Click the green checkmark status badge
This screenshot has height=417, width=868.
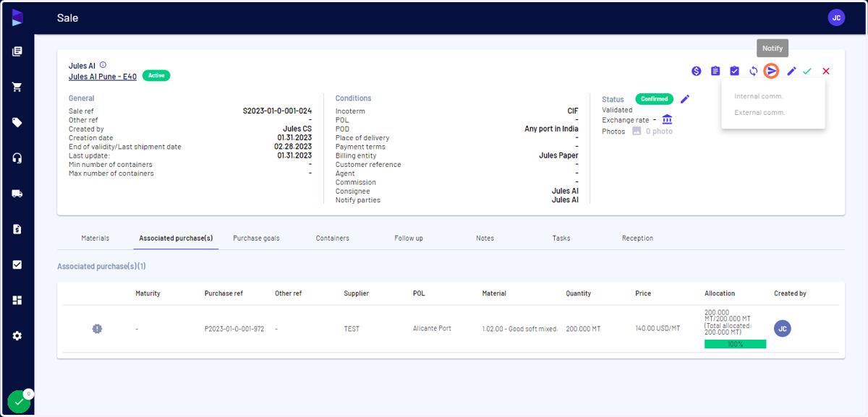point(19,401)
